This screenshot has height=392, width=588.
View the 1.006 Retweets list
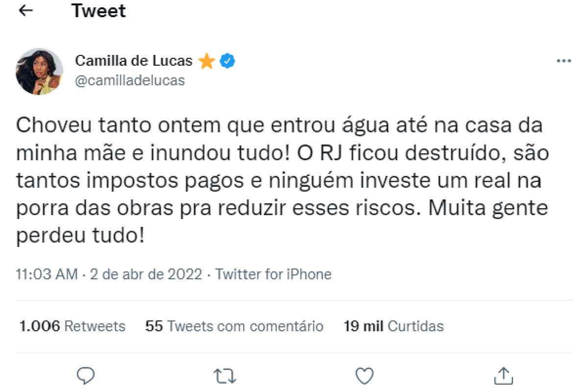pos(72,326)
